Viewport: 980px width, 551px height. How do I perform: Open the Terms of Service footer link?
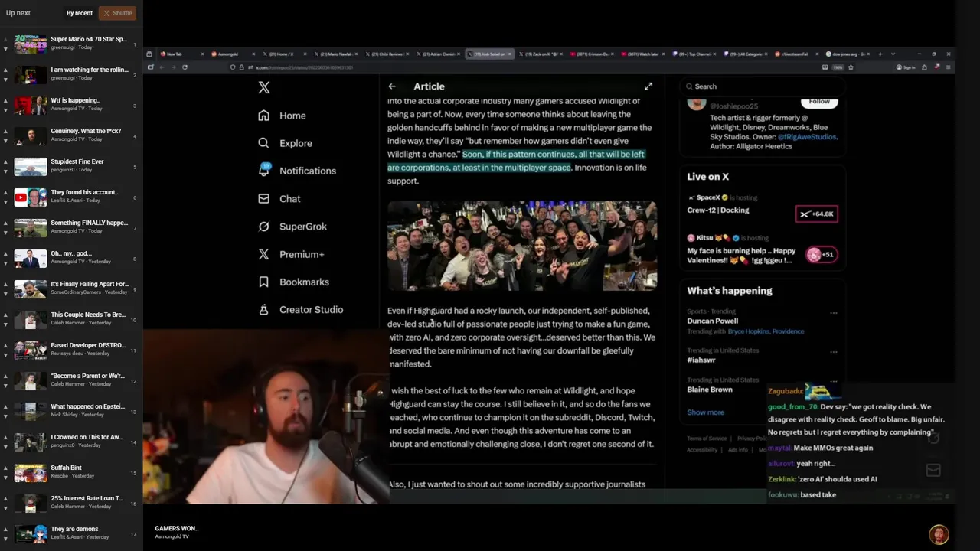[707, 439]
